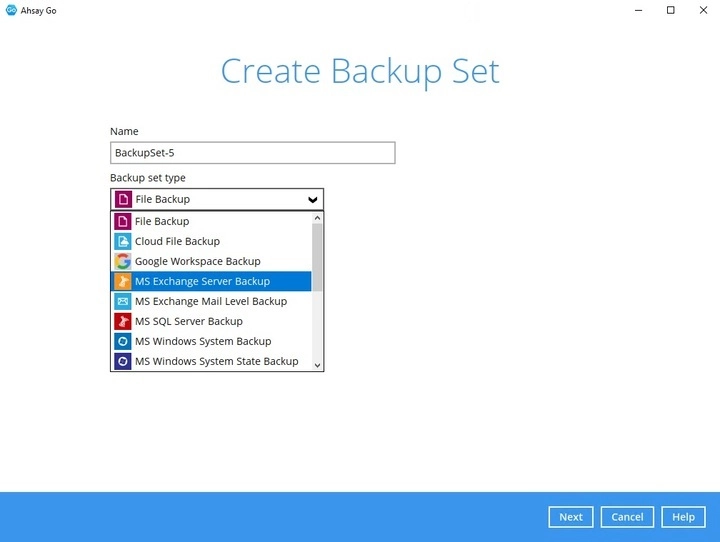Click the Google Workspace Backup logo icon
The height and width of the screenshot is (542, 720).
[123, 261]
